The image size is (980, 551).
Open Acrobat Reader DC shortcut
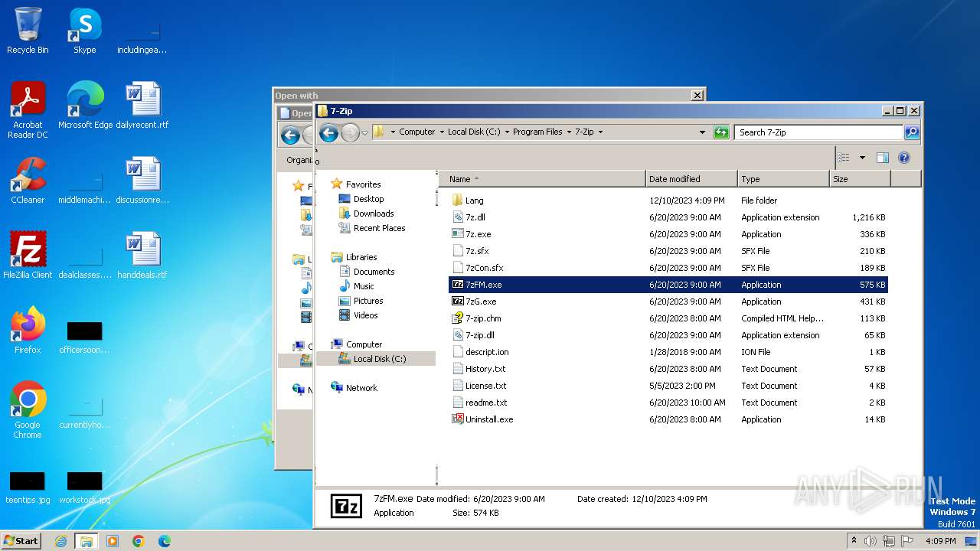[28, 110]
